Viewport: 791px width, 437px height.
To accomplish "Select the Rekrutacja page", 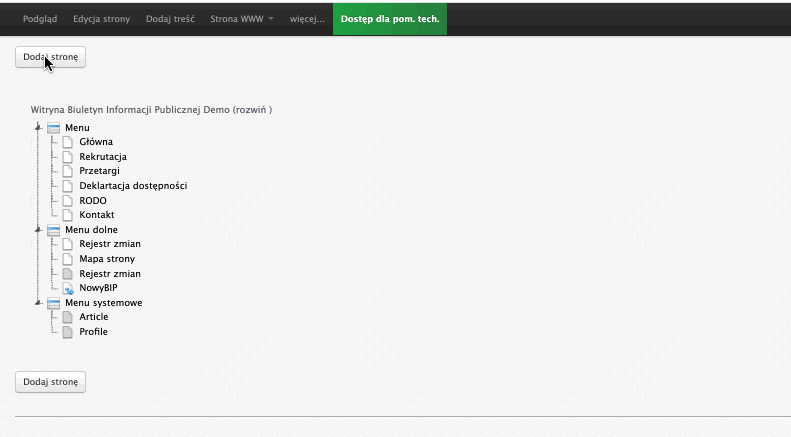I will 103,156.
